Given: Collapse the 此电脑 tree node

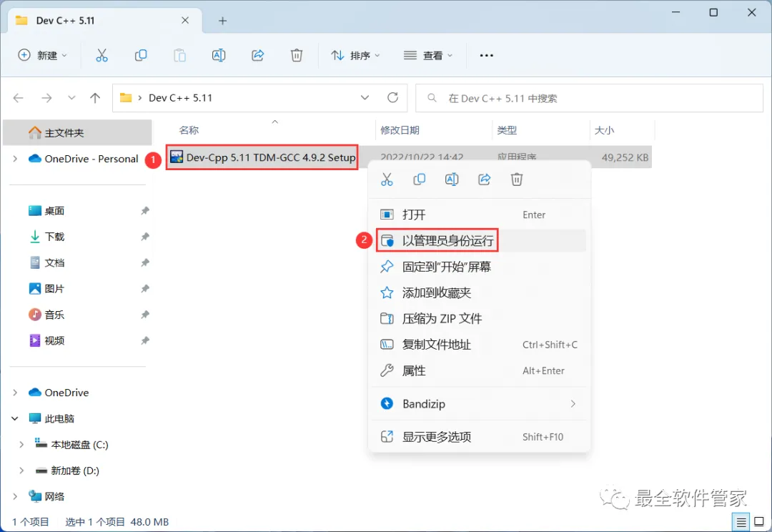Looking at the screenshot, I should [x=15, y=419].
